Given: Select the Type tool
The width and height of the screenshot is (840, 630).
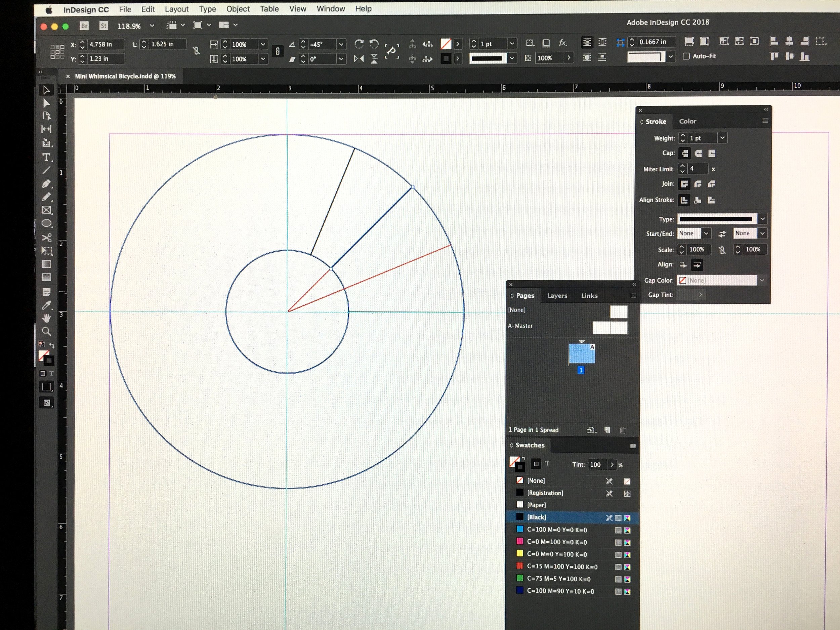Looking at the screenshot, I should [46, 157].
